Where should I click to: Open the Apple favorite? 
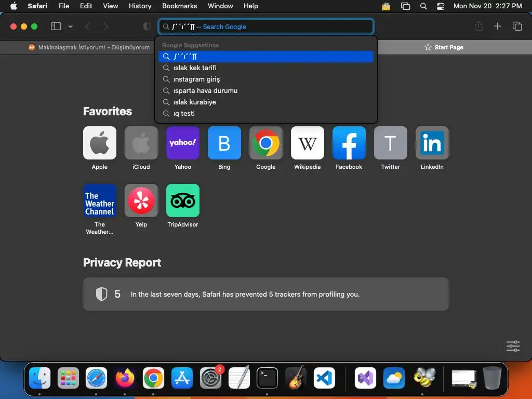99,143
